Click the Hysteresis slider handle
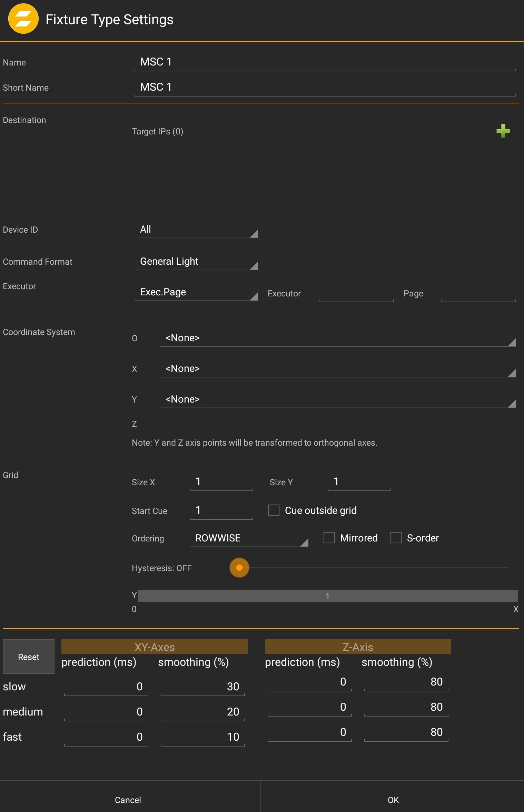 pos(239,568)
